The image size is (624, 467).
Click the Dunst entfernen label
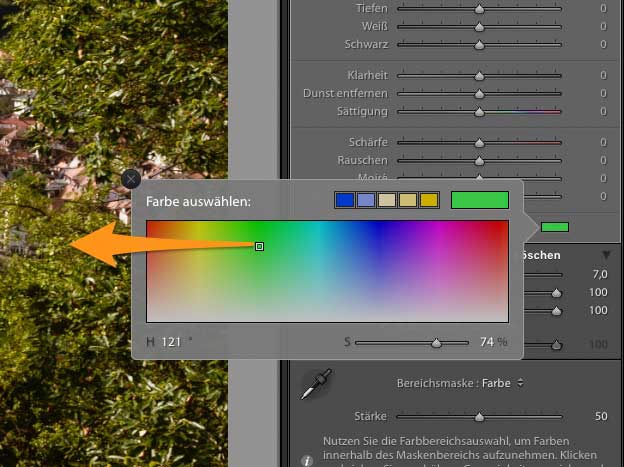point(345,94)
